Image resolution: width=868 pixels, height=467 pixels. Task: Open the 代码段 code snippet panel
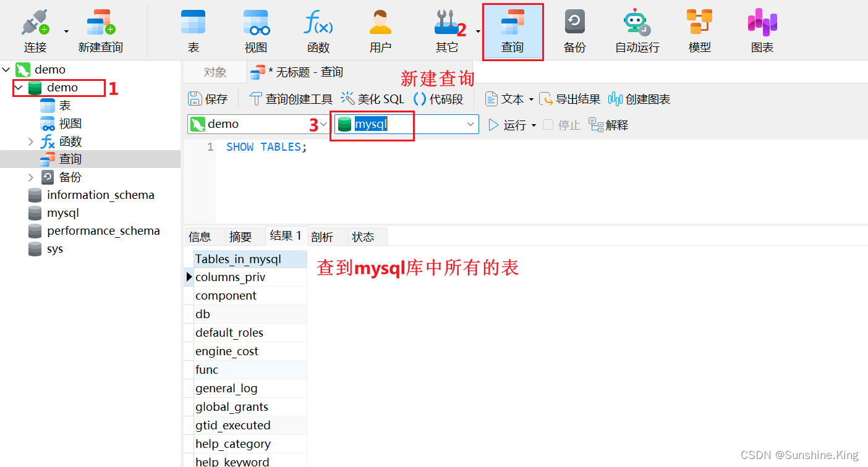[x=438, y=99]
